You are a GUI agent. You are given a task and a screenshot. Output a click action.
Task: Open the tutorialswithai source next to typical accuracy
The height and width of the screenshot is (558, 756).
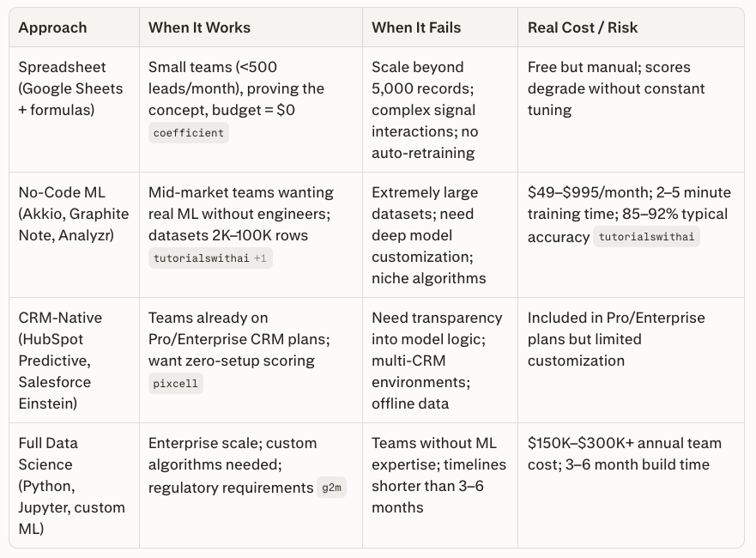click(646, 237)
